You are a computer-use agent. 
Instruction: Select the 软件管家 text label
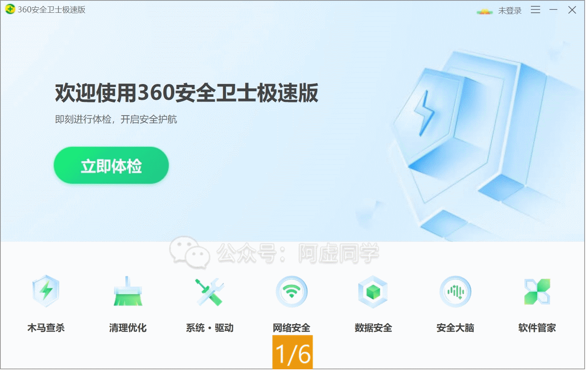click(x=537, y=328)
